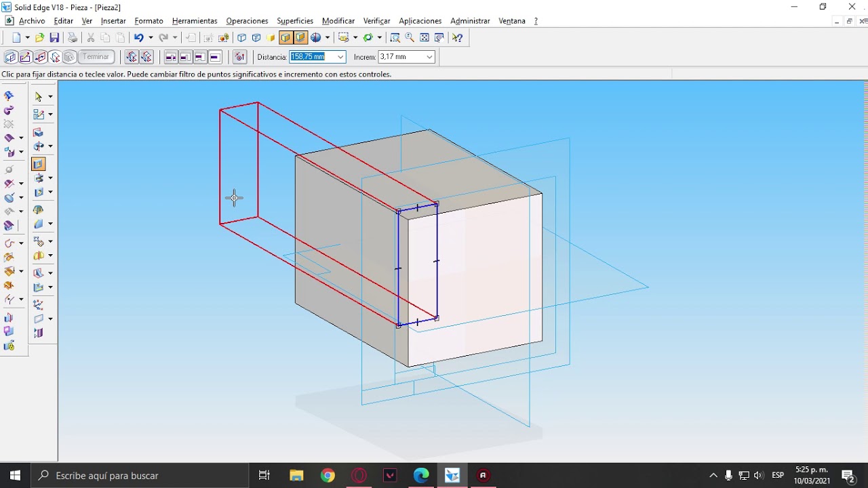This screenshot has height=488, width=868.
Task: Expand the Round tool flyout arrow
Action: pos(50,224)
